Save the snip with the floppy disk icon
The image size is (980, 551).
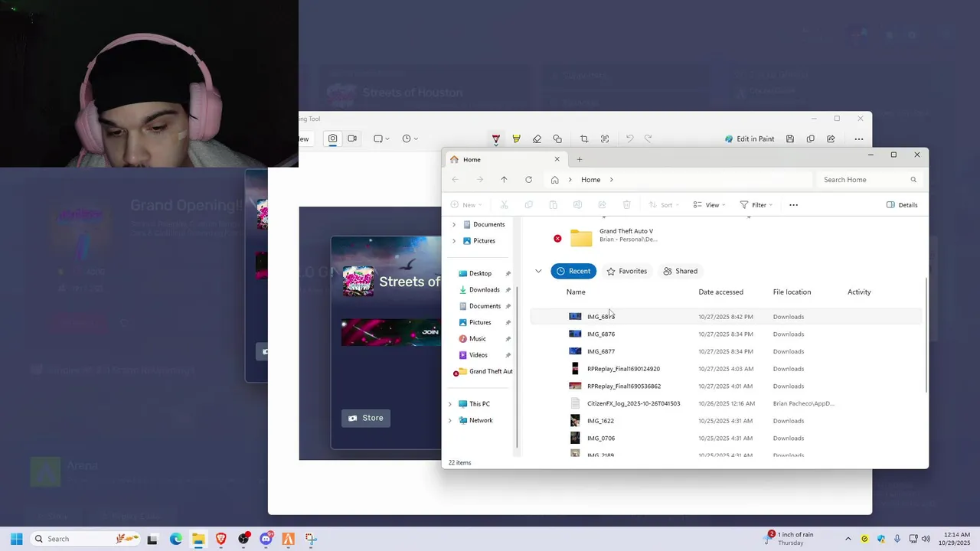[790, 139]
